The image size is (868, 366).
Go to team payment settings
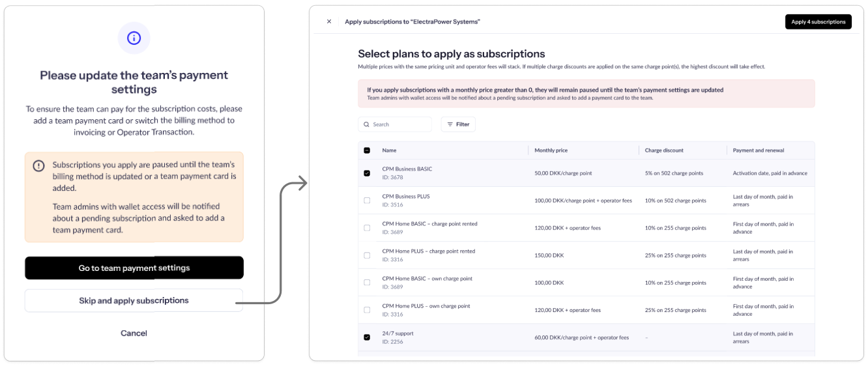click(134, 268)
